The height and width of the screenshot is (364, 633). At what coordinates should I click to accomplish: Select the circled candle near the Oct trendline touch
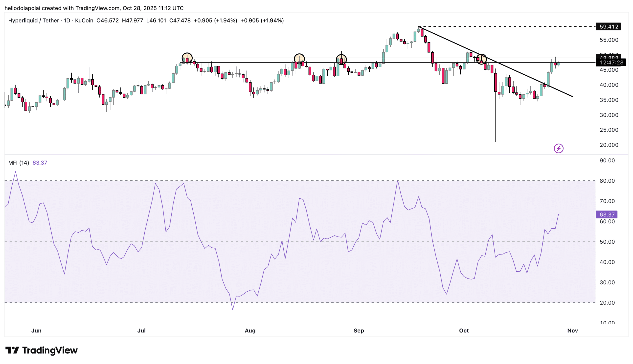(481, 59)
